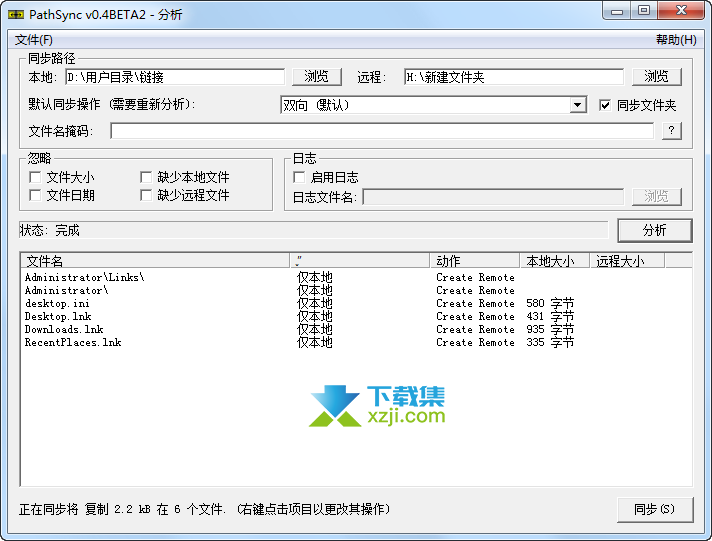Click the 日志文件名 input field
712x541 pixels.
pyautogui.click(x=493, y=197)
